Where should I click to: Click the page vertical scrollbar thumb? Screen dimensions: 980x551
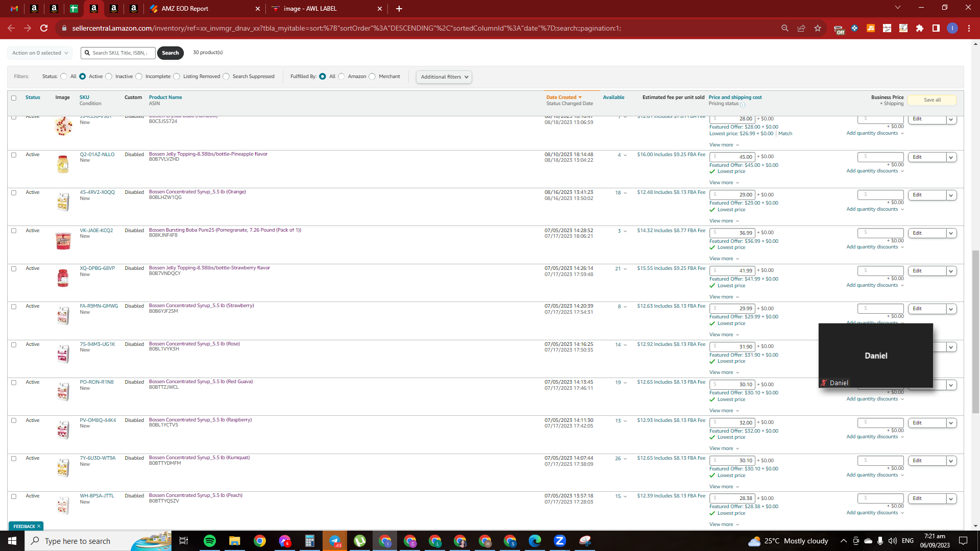point(975,332)
